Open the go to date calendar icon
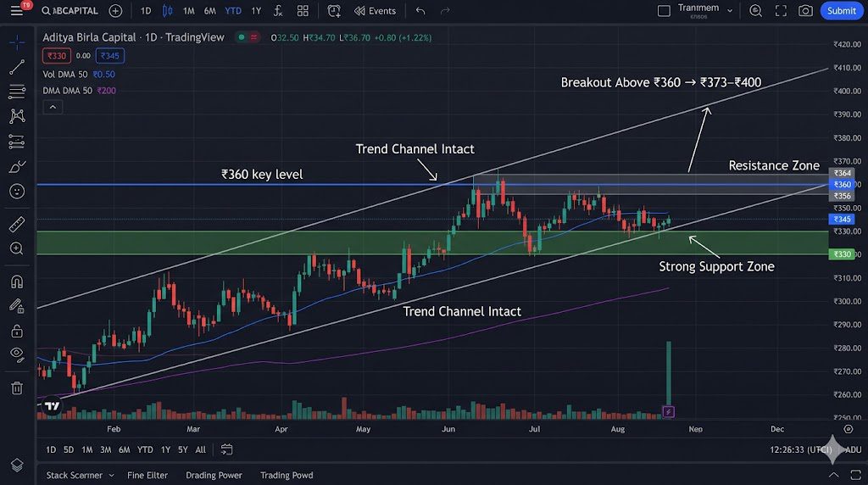Viewport: 868px width, 485px height. (226, 449)
